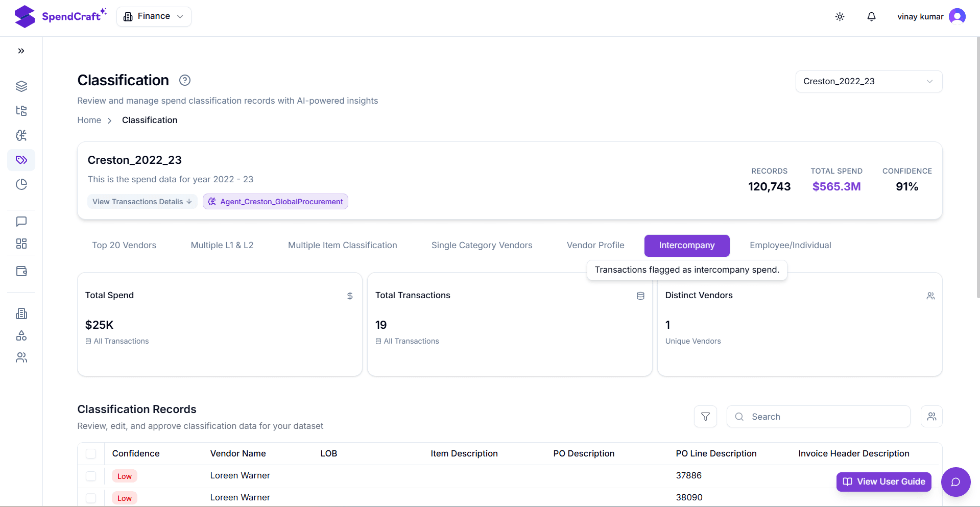Toggle light/dark theme sun icon

[840, 17]
